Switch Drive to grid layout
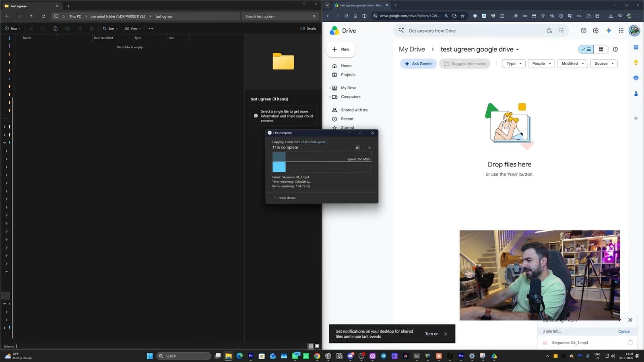This screenshot has height=362, width=644. coord(601,49)
